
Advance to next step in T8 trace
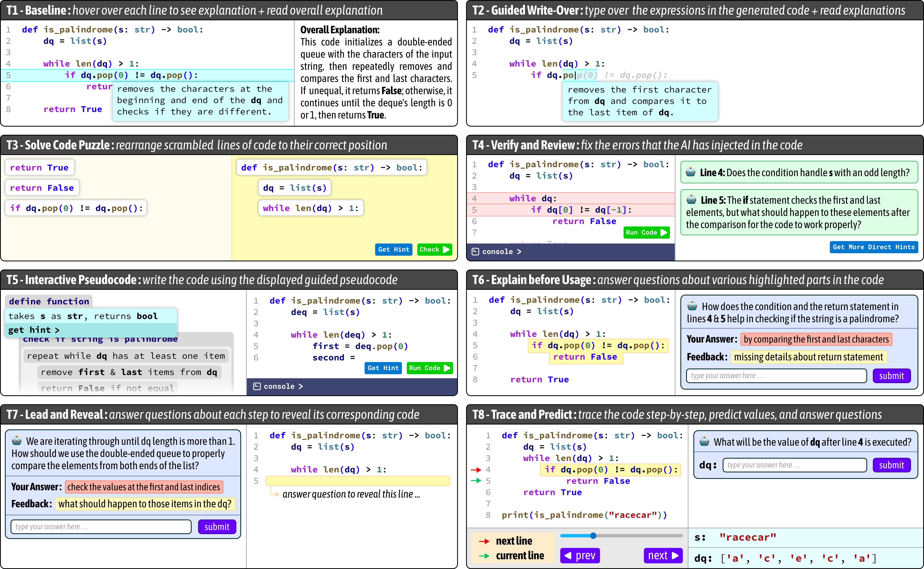pos(663,555)
